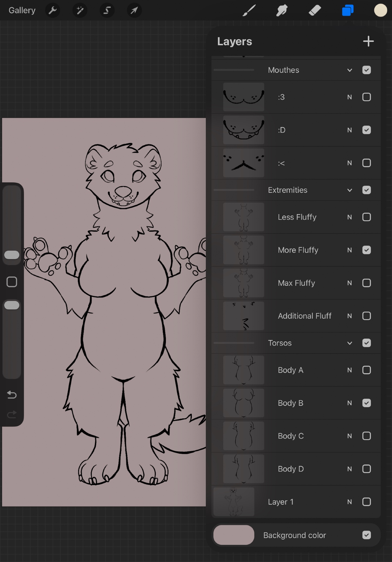Select the Eraser tool
The height and width of the screenshot is (562, 392).
(315, 11)
